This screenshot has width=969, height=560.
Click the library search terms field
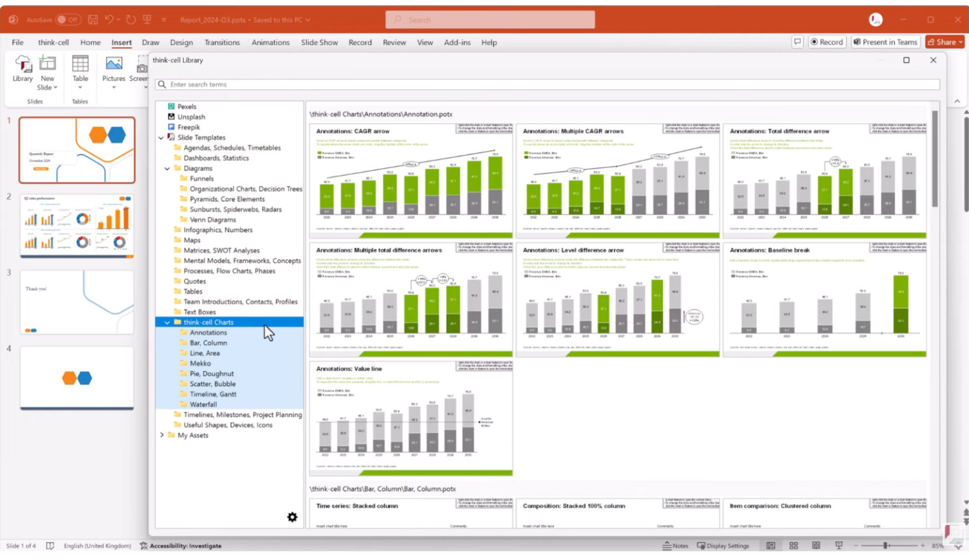coord(549,84)
